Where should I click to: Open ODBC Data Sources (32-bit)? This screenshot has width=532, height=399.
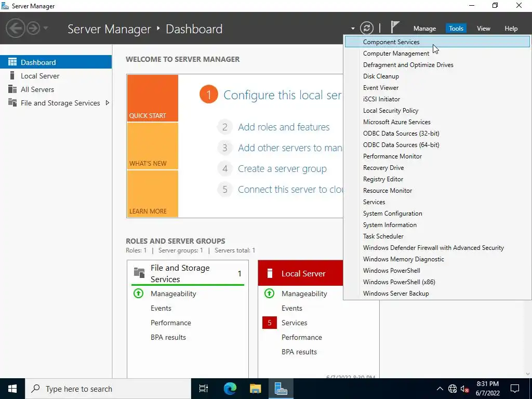[437, 134]
